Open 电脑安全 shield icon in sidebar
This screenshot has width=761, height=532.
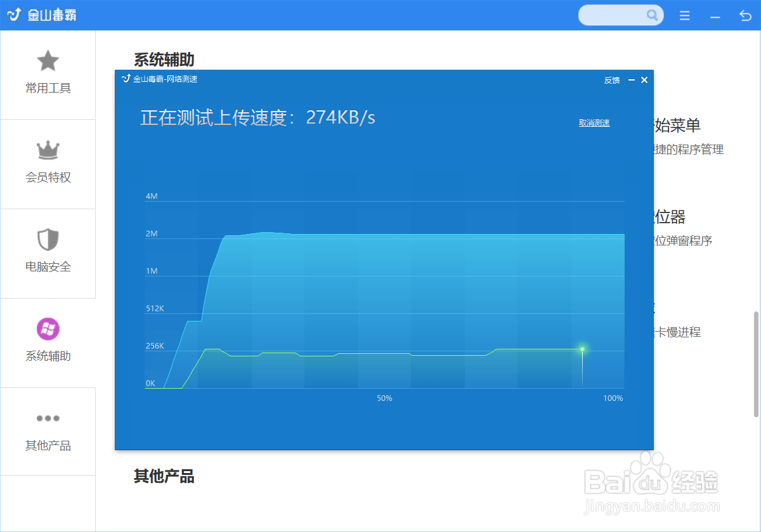pos(48,240)
